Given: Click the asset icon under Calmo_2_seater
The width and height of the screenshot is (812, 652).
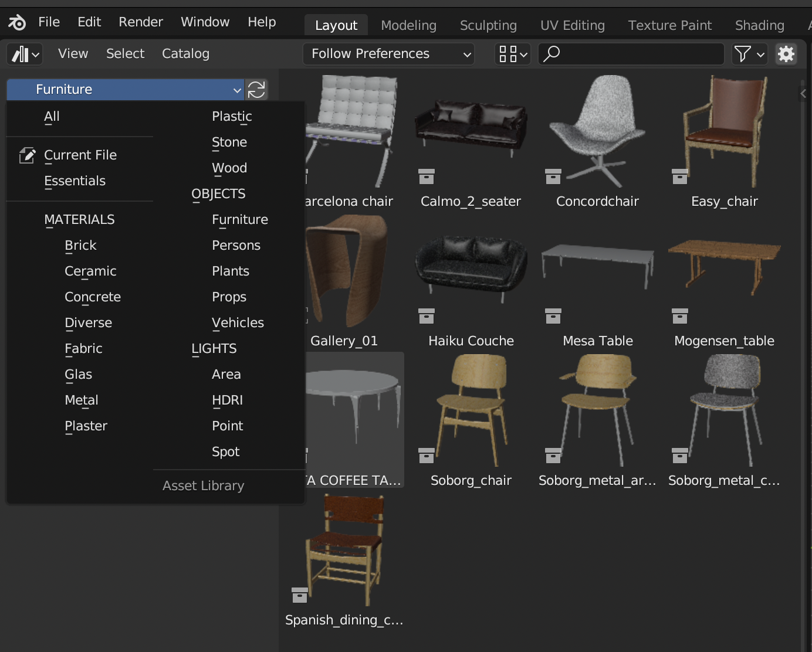Looking at the screenshot, I should point(427,176).
